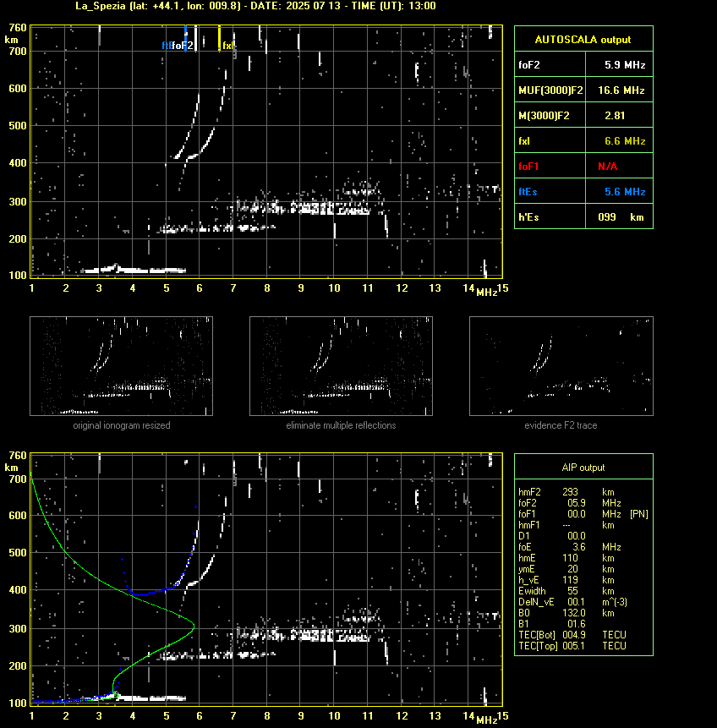The height and width of the screenshot is (728, 717).
Task: Click the La_Spezia title header text
Action: click(x=255, y=6)
